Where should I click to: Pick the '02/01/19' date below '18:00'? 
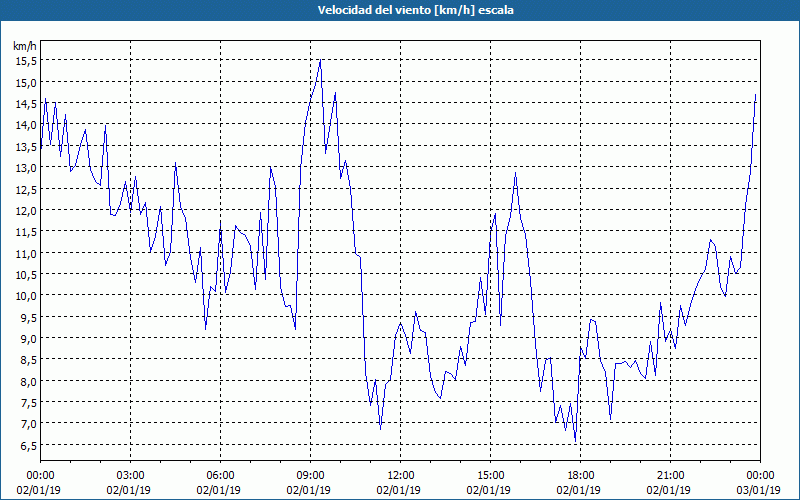(x=579, y=490)
